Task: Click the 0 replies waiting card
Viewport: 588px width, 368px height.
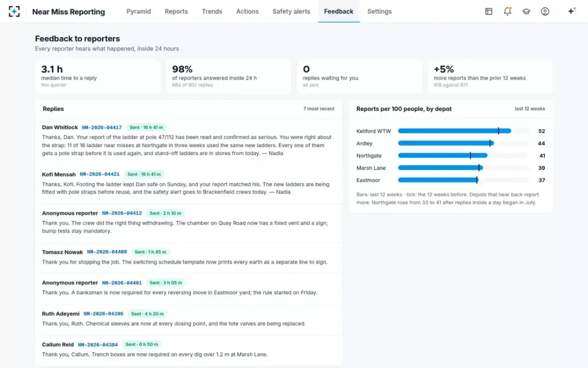Action: coord(360,77)
